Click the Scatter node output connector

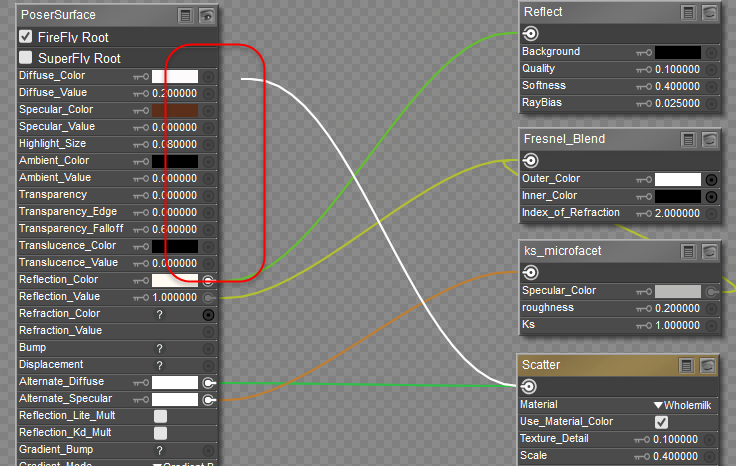click(528, 386)
